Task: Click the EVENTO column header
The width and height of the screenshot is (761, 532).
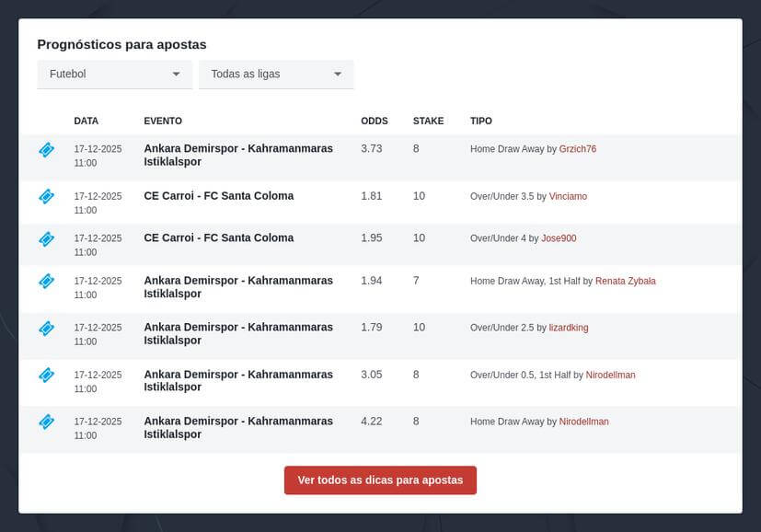Action: (163, 121)
